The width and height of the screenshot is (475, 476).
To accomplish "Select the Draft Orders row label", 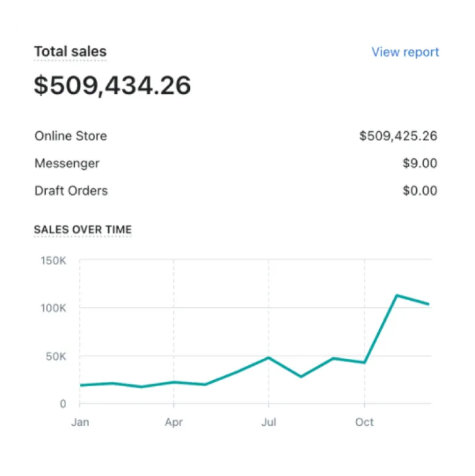I will tap(71, 191).
